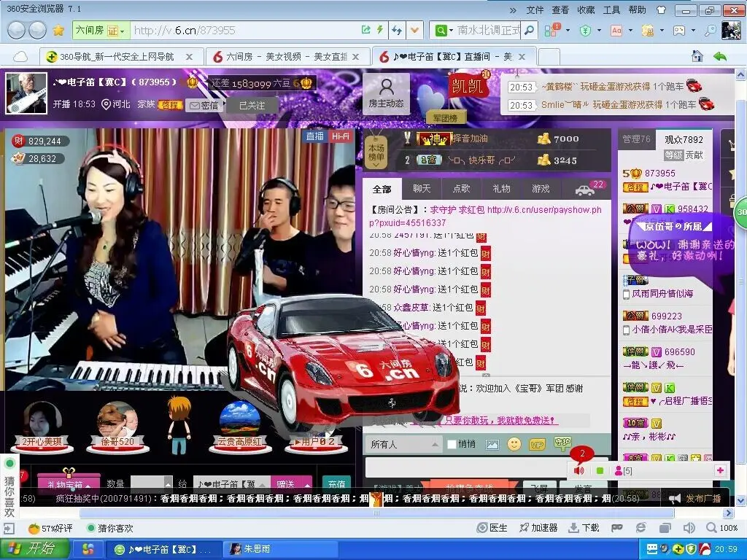This screenshot has width=747, height=560.
Task: Click the green lightning speed-mode icon
Action: pyautogui.click(x=379, y=30)
